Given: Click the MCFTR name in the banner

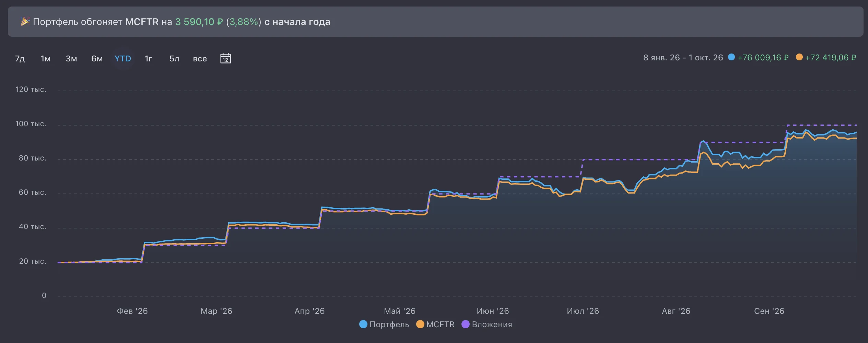Looking at the screenshot, I should pyautogui.click(x=142, y=22).
